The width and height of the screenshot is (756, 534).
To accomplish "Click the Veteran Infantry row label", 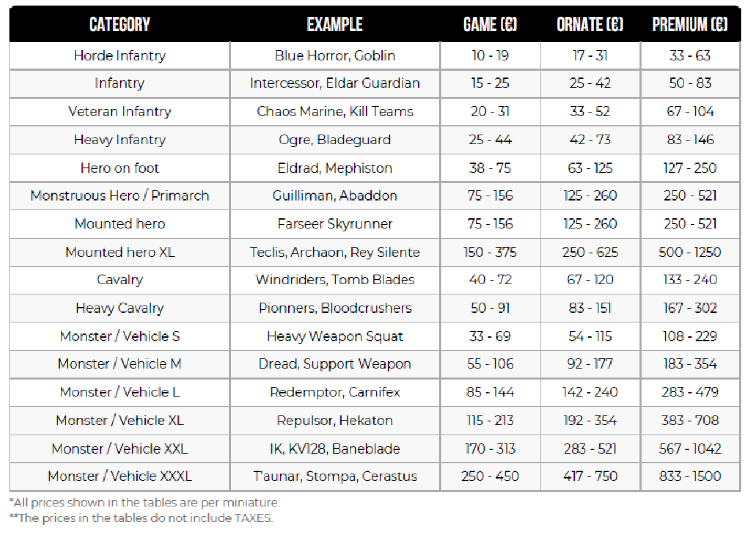I will point(120,112).
